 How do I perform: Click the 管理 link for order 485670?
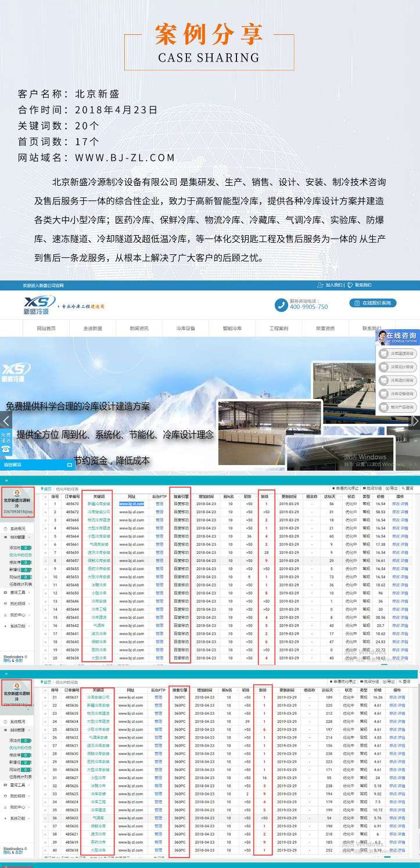(x=159, y=504)
